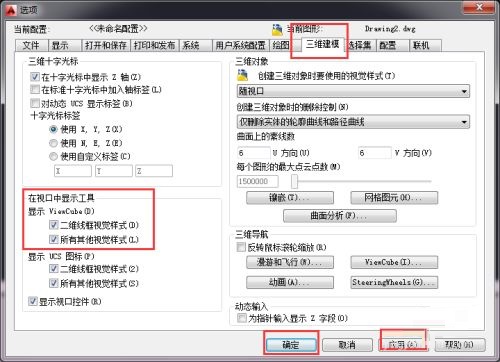Click the V 方向 isoline count field

coord(375,153)
